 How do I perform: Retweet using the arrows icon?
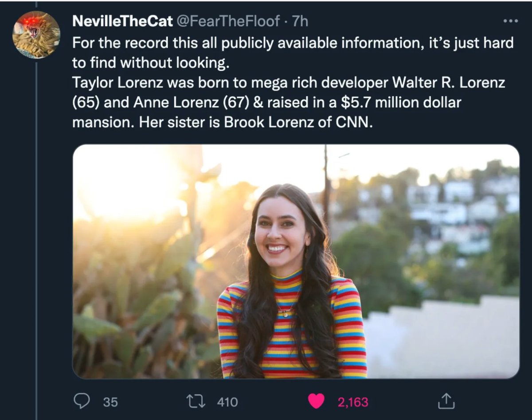pyautogui.click(x=195, y=401)
